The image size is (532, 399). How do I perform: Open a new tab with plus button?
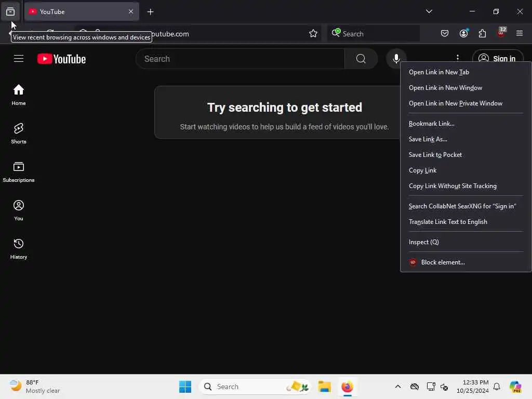point(150,12)
